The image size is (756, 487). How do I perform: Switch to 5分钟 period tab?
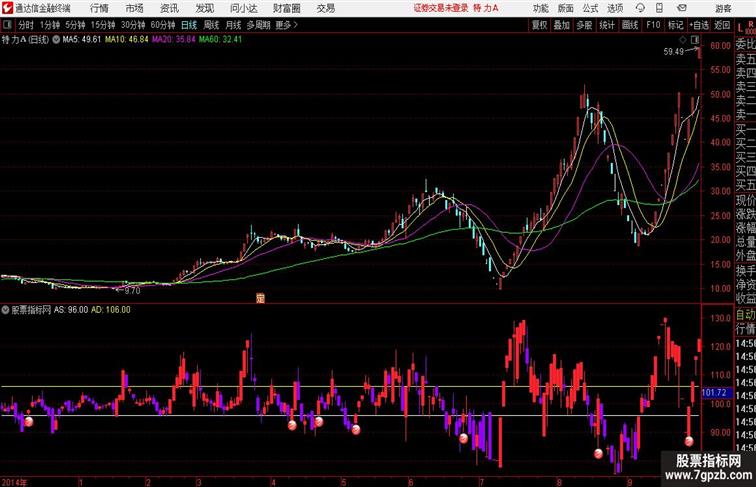click(x=75, y=25)
